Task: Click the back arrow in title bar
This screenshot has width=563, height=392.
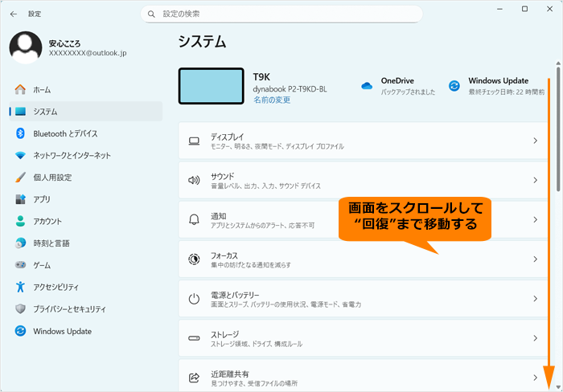Action: pos(14,14)
